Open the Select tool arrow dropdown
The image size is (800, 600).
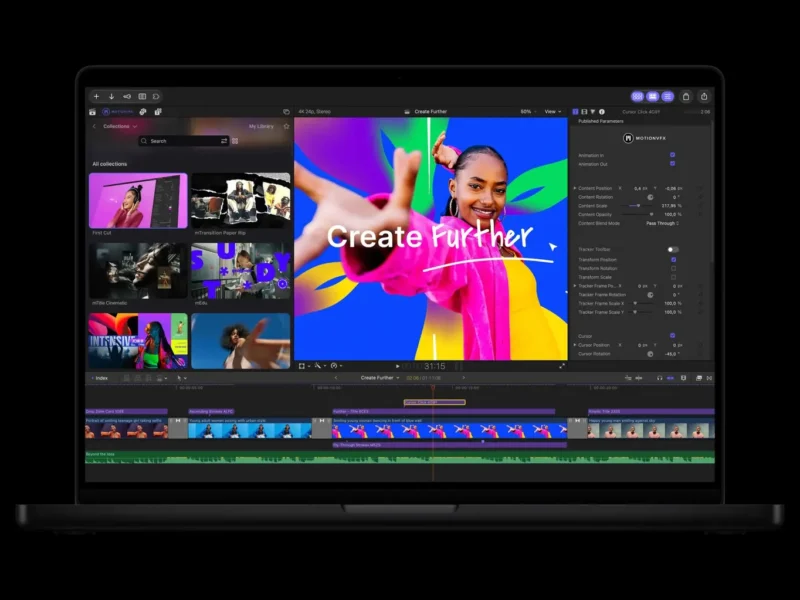coord(181,378)
